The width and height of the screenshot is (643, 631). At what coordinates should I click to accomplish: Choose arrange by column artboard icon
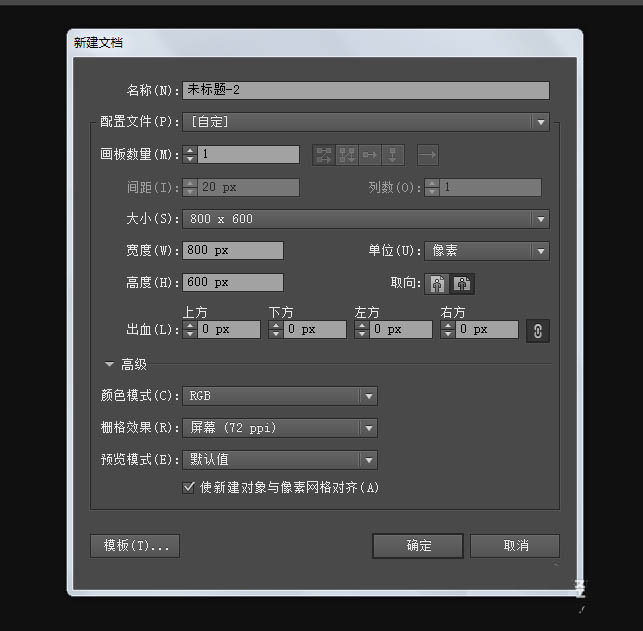(393, 155)
